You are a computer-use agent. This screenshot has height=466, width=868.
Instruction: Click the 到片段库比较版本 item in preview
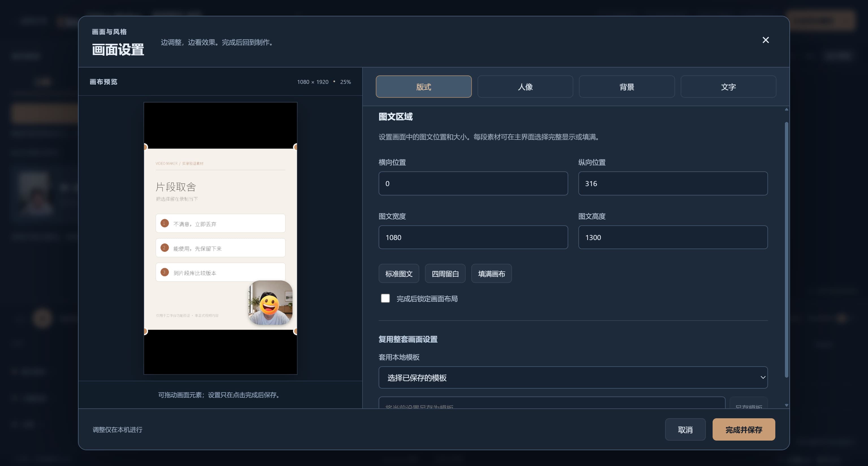click(x=220, y=272)
